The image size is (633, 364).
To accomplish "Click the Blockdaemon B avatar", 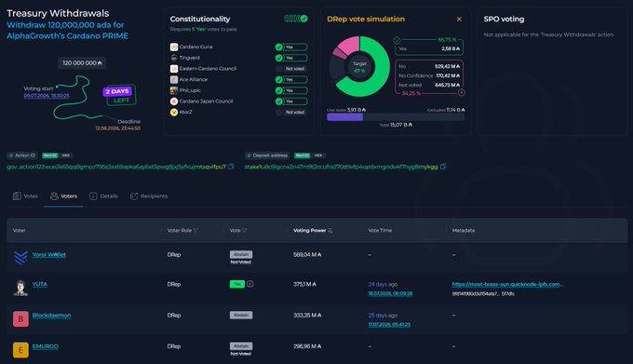I will 20,318.
